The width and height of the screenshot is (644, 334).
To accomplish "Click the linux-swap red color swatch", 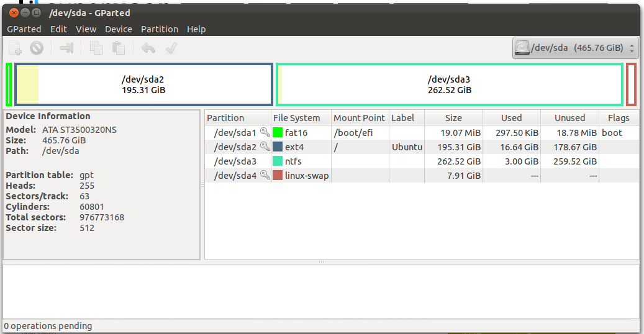I will point(278,176).
